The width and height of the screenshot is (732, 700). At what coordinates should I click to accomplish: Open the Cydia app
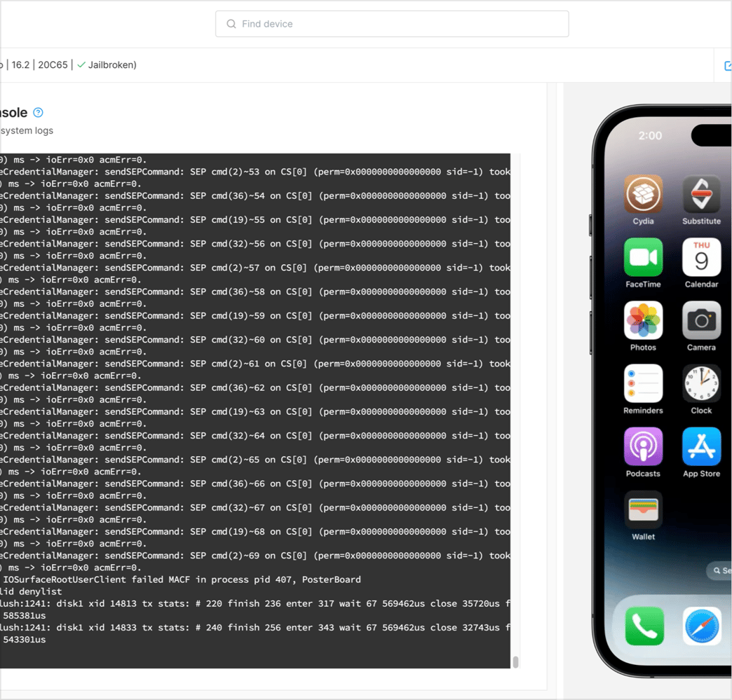[x=643, y=194]
